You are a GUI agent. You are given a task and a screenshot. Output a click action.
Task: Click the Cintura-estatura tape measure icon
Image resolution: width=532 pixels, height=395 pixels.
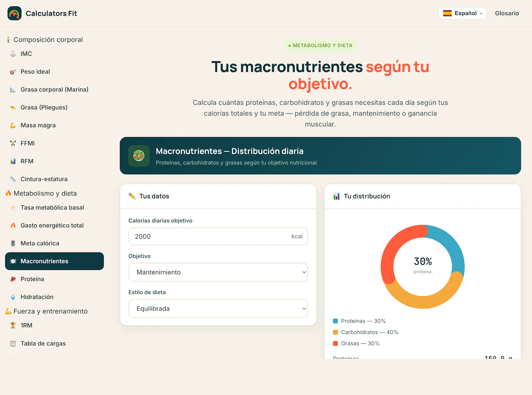coord(13,179)
